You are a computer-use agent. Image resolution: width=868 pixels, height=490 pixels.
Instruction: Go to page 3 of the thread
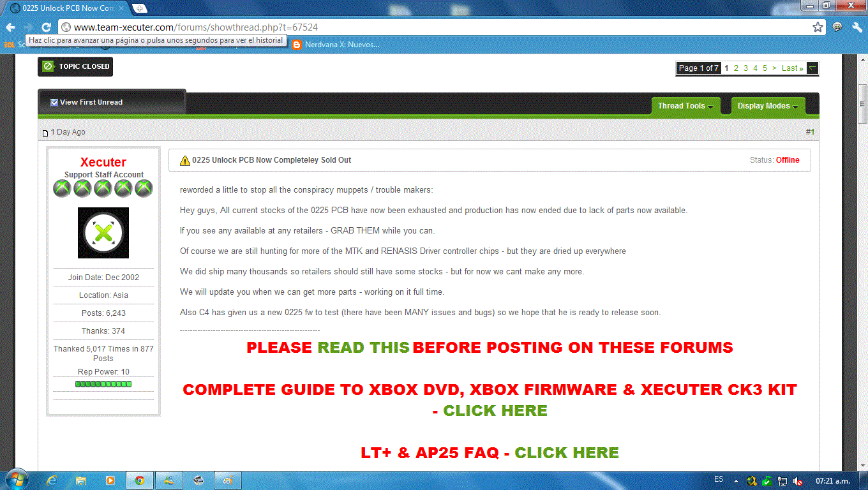pyautogui.click(x=745, y=68)
